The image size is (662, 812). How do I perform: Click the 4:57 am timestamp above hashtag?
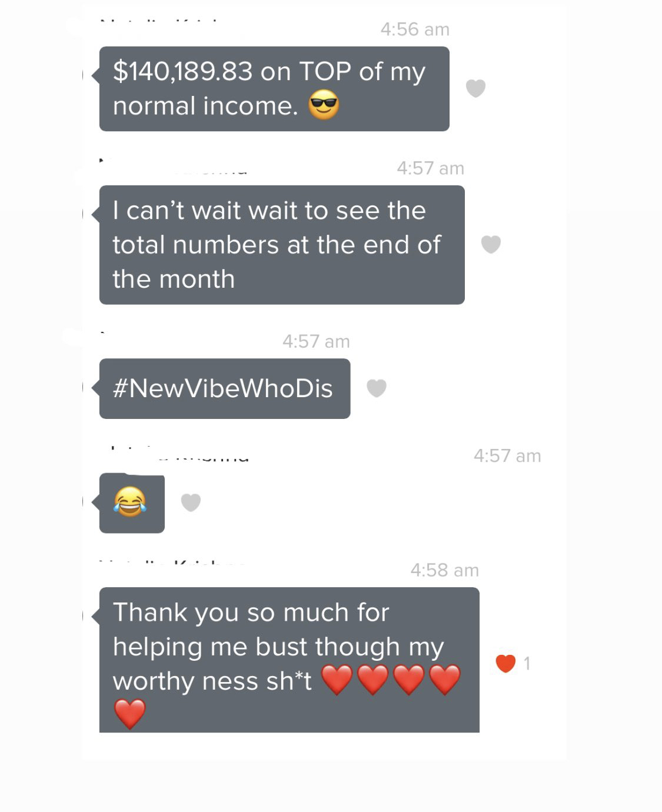pos(316,341)
